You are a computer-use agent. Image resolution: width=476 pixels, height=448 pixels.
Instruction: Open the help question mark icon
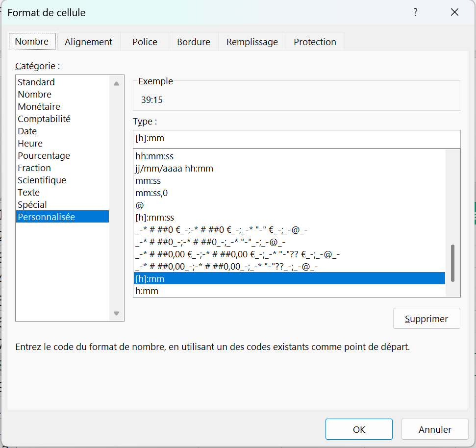(415, 12)
